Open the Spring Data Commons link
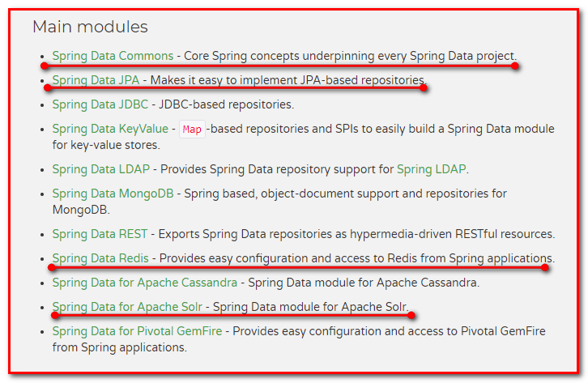The height and width of the screenshot is (383, 588). pos(113,56)
